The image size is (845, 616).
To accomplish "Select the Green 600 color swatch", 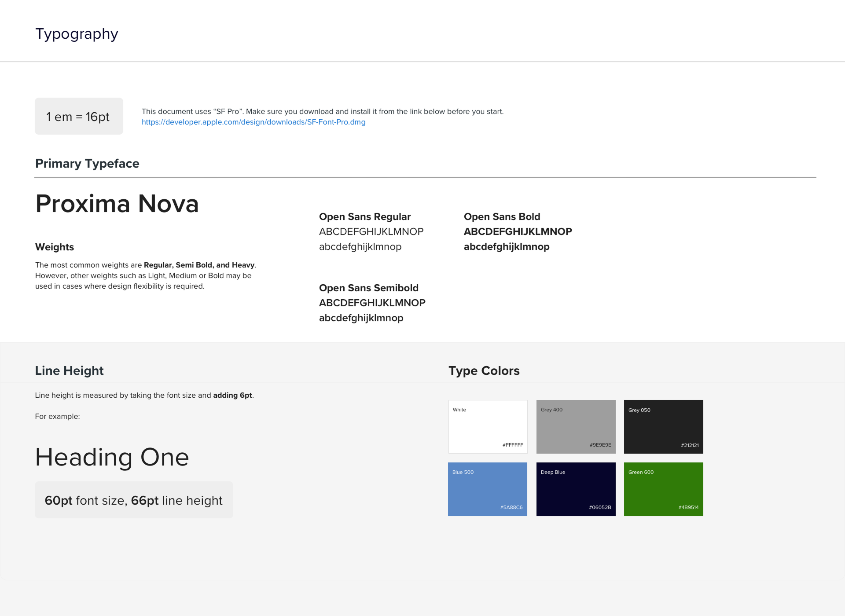I will 663,489.
